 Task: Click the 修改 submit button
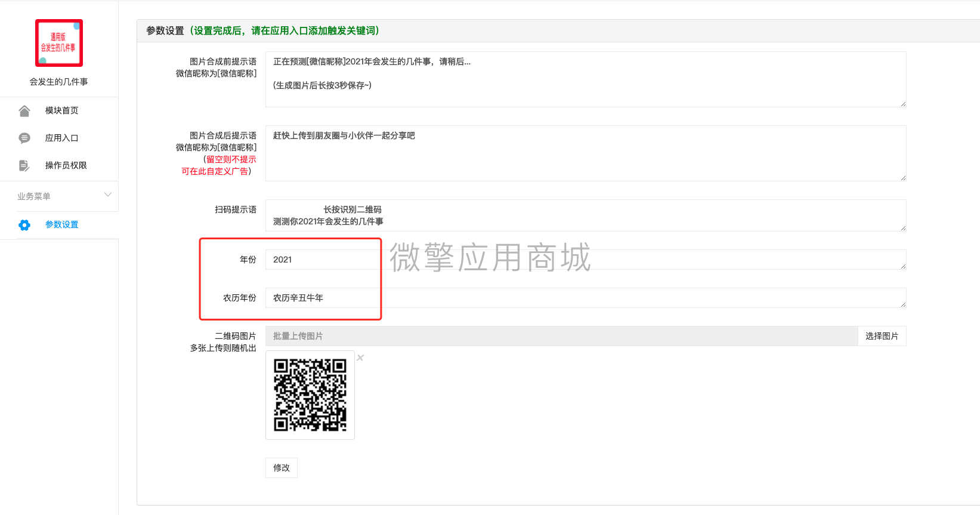pos(282,468)
